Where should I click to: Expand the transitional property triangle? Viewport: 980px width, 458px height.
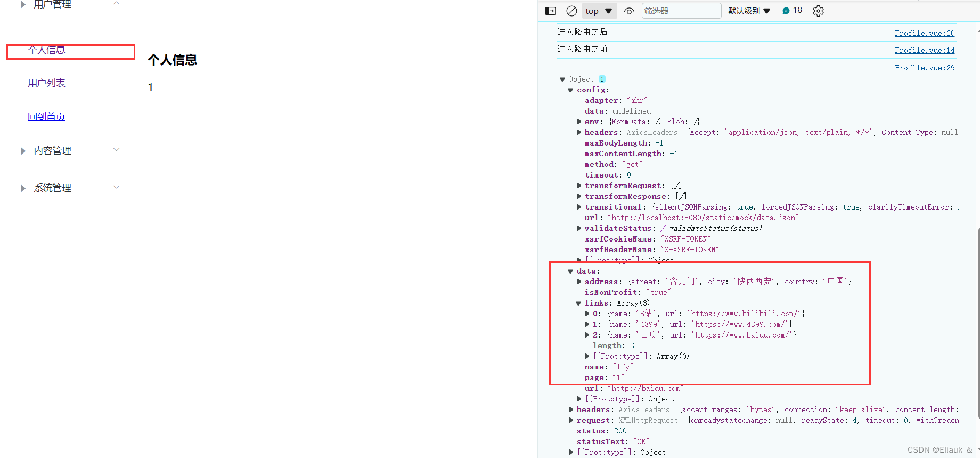[579, 207]
